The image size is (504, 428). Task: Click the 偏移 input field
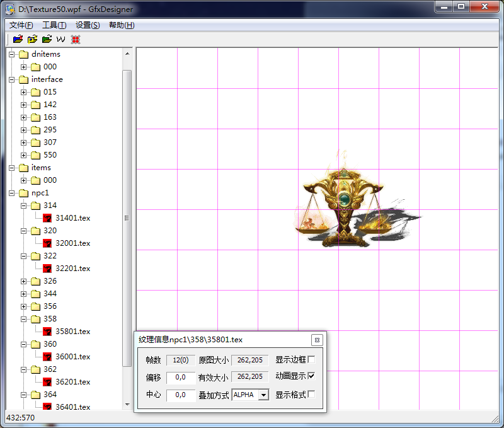click(x=181, y=377)
